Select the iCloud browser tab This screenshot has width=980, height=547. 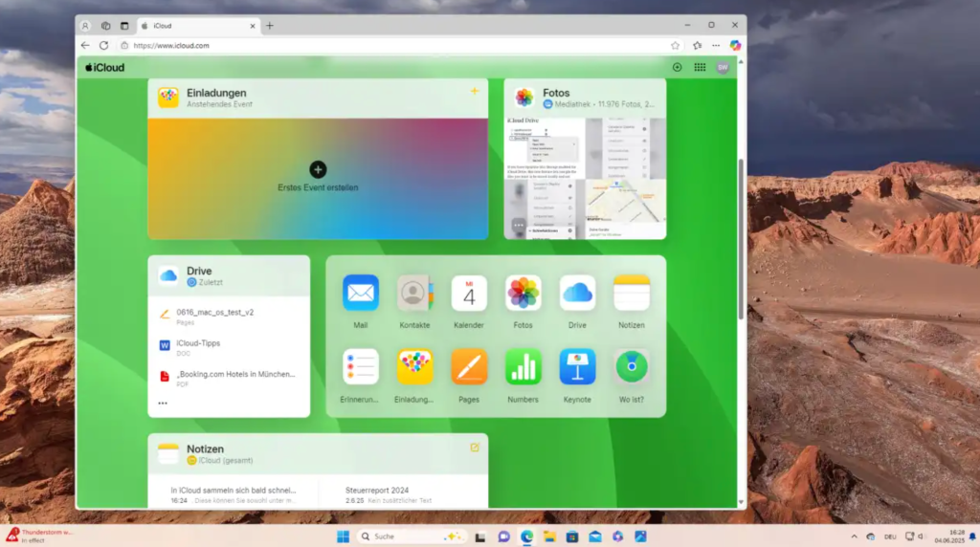(197, 26)
